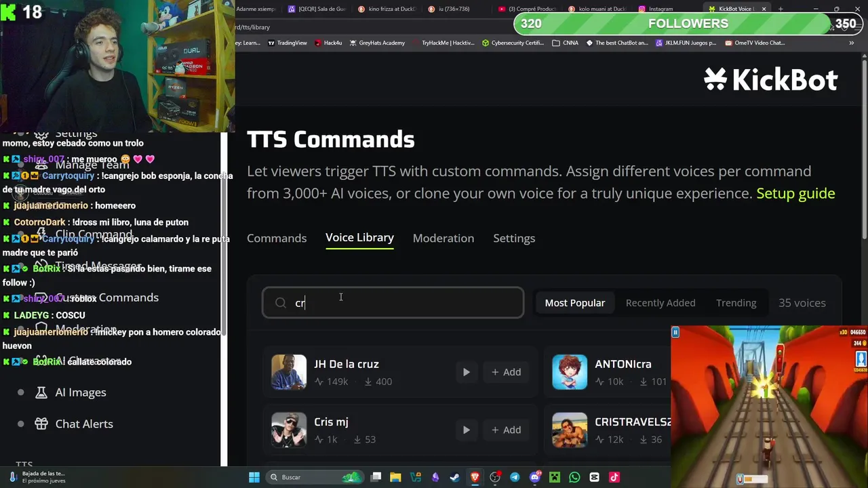Open the Setup guide link
This screenshot has height=488, width=868.
pos(795,193)
